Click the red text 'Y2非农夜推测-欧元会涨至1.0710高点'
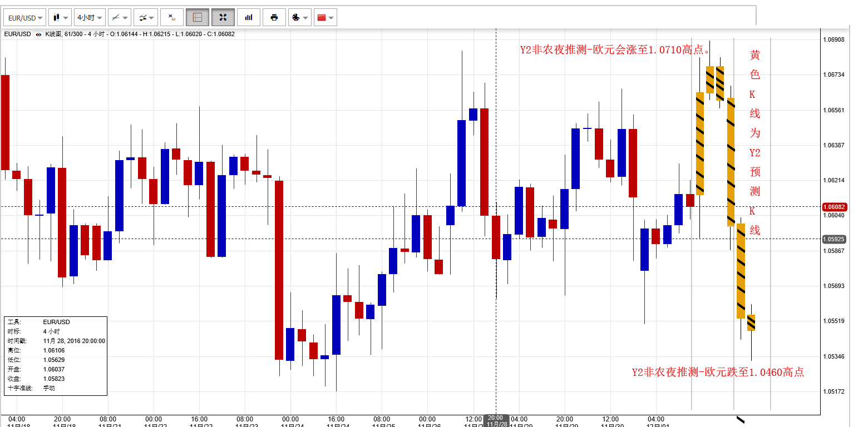This screenshot has height=427, width=868. (x=615, y=50)
